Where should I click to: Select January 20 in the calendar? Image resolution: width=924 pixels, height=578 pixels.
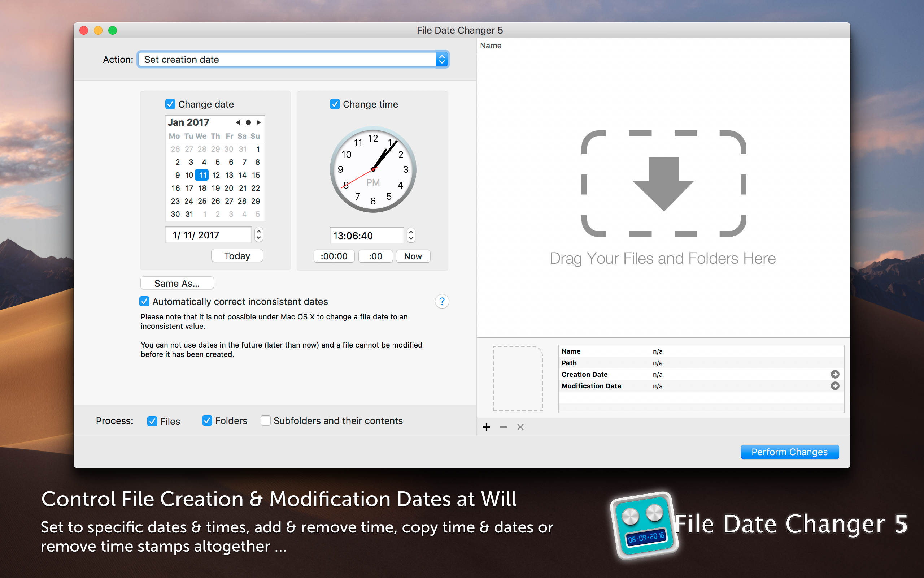pos(229,188)
